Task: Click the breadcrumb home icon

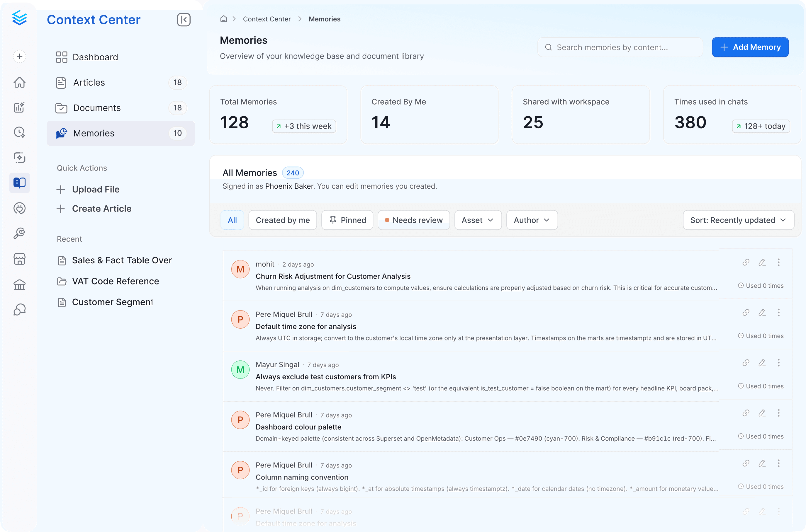Action: (223, 19)
